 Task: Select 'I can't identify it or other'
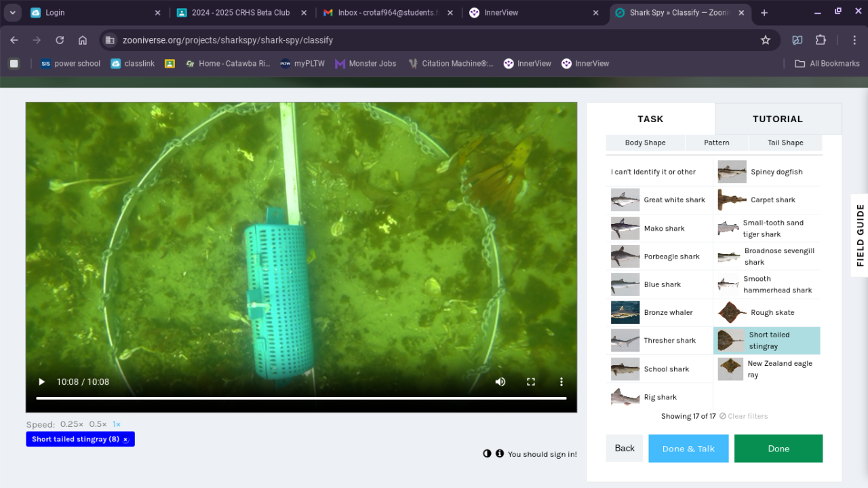point(659,172)
